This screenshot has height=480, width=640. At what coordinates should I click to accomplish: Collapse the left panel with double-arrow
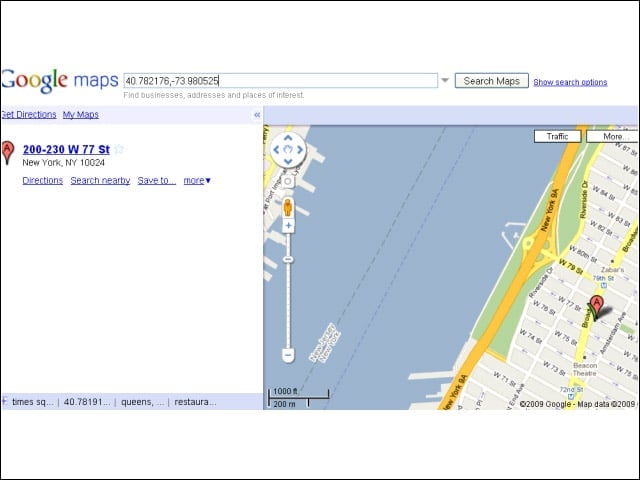(x=257, y=115)
